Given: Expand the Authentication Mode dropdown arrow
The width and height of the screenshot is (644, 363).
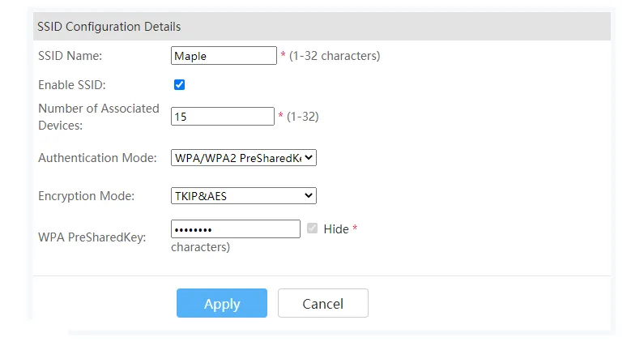Looking at the screenshot, I should click(x=309, y=158).
